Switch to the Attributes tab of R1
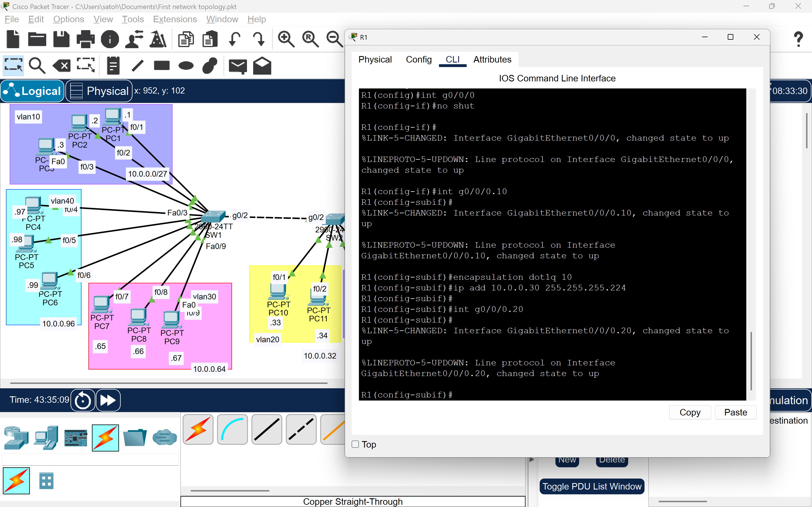Screen dimensions: 812x507 click(x=492, y=59)
